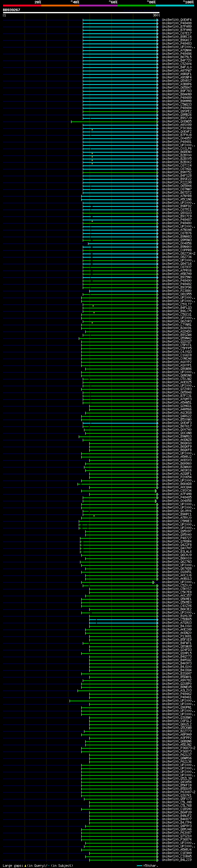Image resolution: width=197 pixels, height=868 pixels.
Task: Select hit UniRef100_P48480
Action: click(x=177, y=223)
